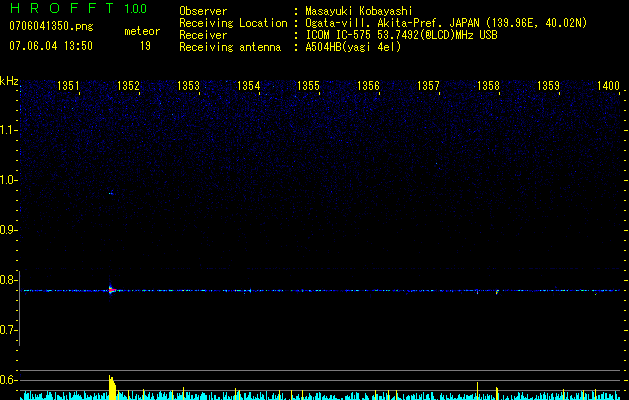This screenshot has height=400, width=629.
Task: Click the yellow power spike at 1358
Action: coord(477,391)
